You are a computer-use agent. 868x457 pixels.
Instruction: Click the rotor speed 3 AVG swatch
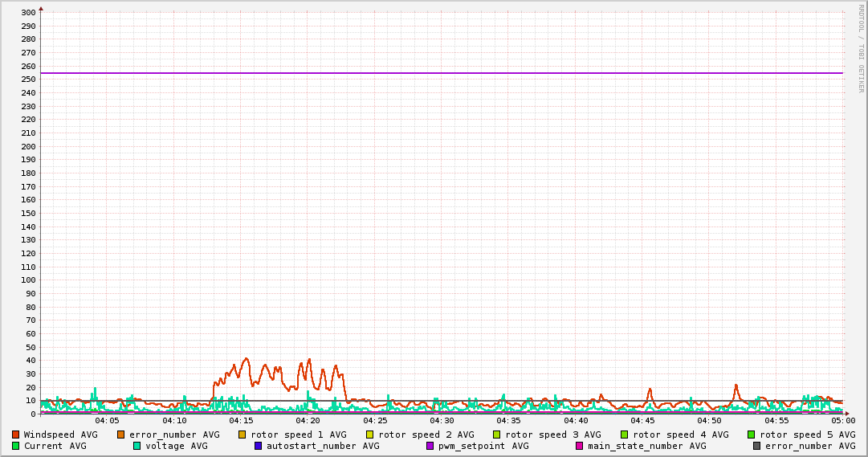(496, 435)
